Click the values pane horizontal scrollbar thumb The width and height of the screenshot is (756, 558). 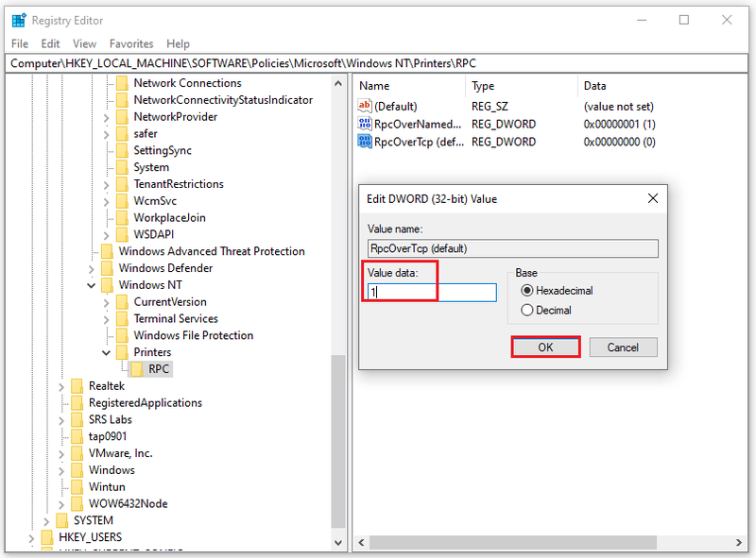tap(512, 543)
